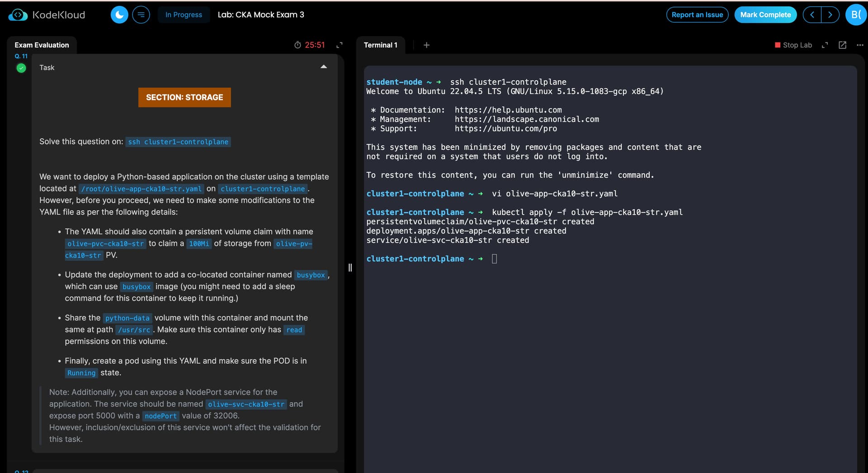Click the KodeKloud logo icon
Screen dimensions: 868x473
tap(18, 15)
